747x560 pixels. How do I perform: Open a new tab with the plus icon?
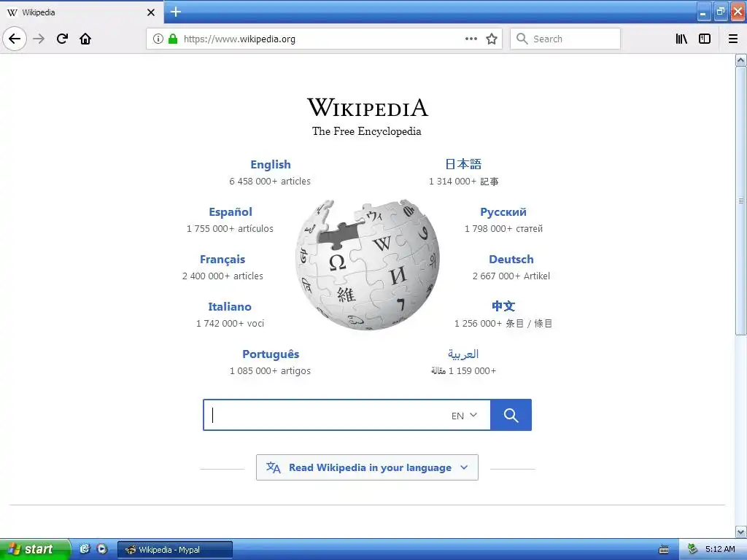pos(176,12)
